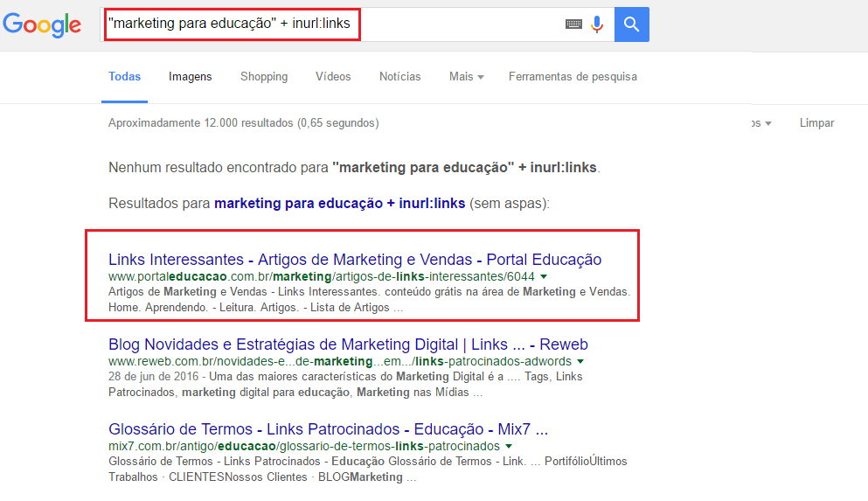Switch to the Imagens tab
The image size is (868, 501).
click(190, 76)
